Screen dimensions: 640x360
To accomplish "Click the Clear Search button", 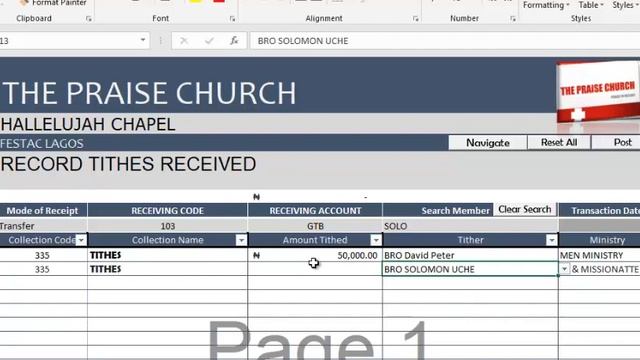I will pyautogui.click(x=524, y=209).
